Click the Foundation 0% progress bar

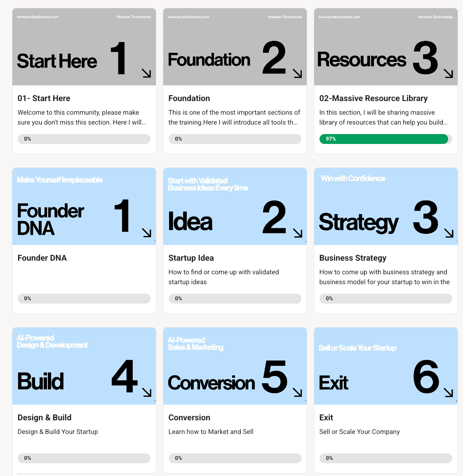tap(235, 139)
